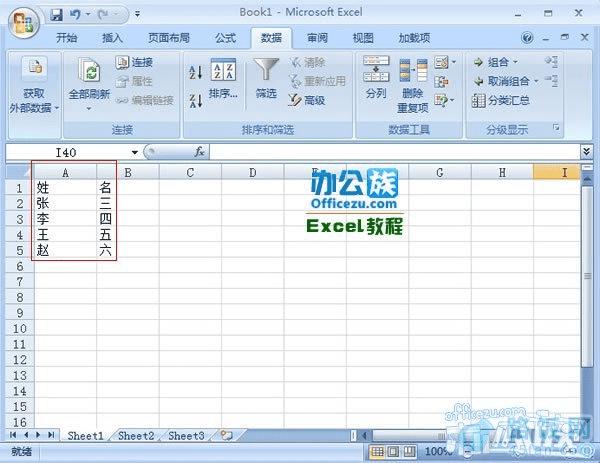The image size is (600, 463).
Task: Click the fx insert function icon
Action: (x=199, y=152)
